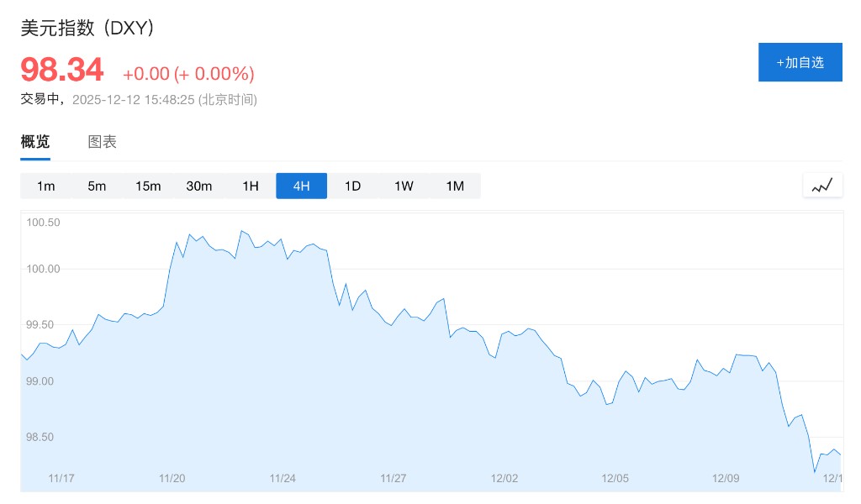Switch chart to 1D interval
This screenshot has height=504, width=861.
[x=352, y=186]
